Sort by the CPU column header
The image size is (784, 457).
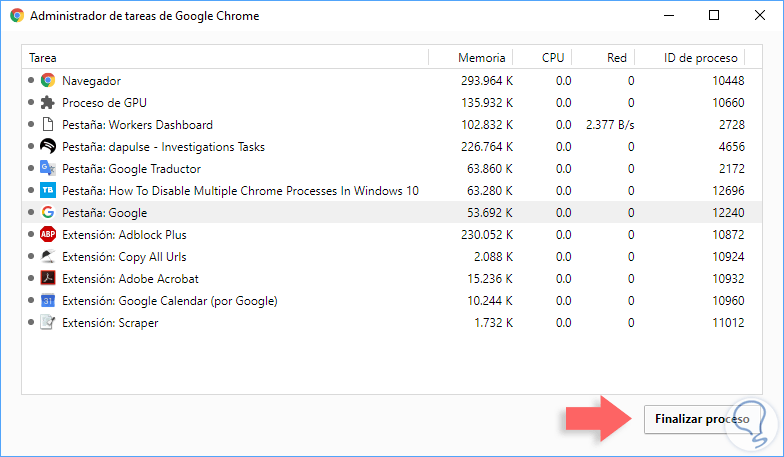tap(553, 57)
